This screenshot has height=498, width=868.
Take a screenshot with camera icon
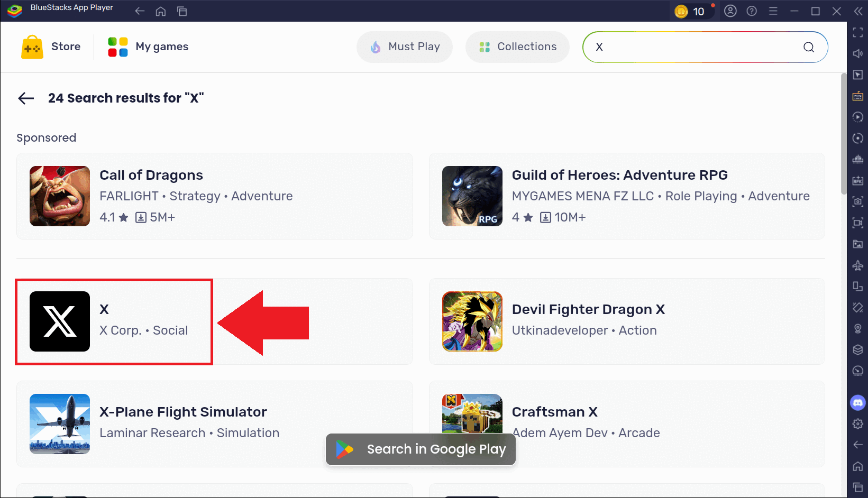coord(857,202)
